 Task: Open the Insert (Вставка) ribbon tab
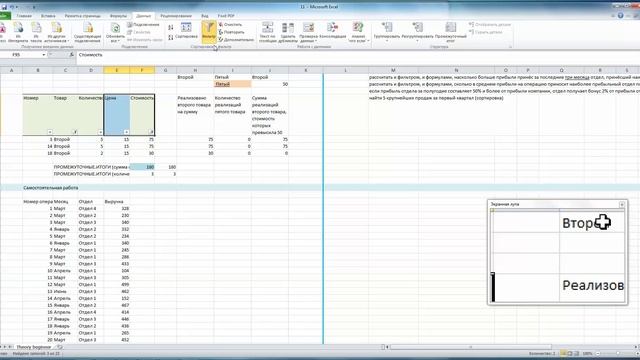pyautogui.click(x=48, y=16)
